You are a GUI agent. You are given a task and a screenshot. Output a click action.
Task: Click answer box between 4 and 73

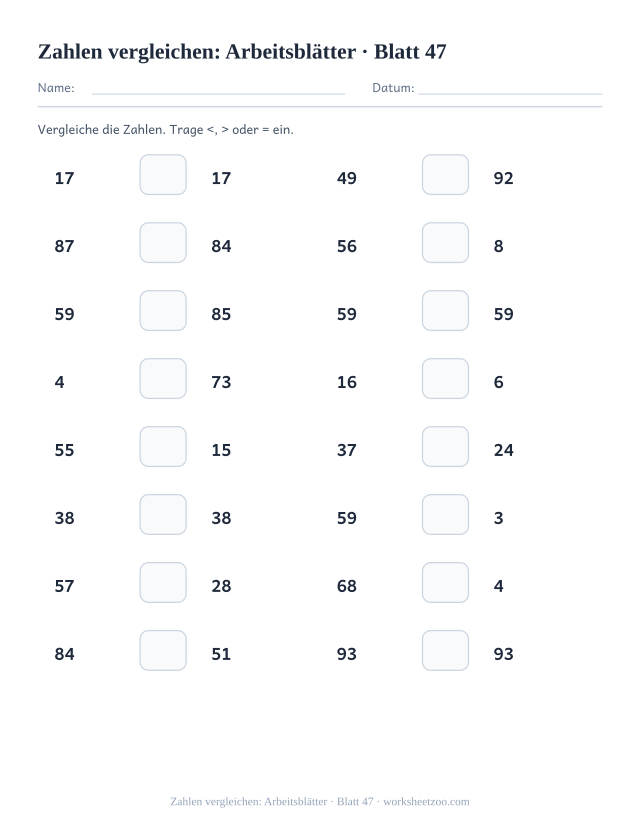tap(163, 379)
